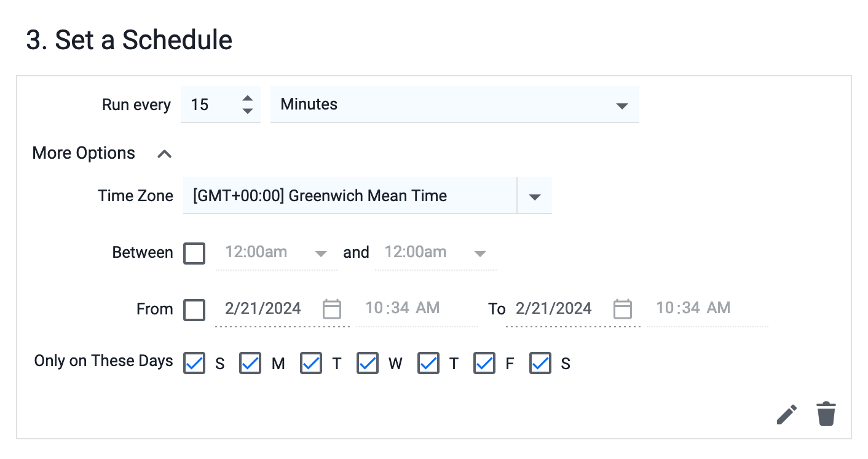Uncheck the Saturday checkbox
This screenshot has width=868, height=459.
coord(540,363)
